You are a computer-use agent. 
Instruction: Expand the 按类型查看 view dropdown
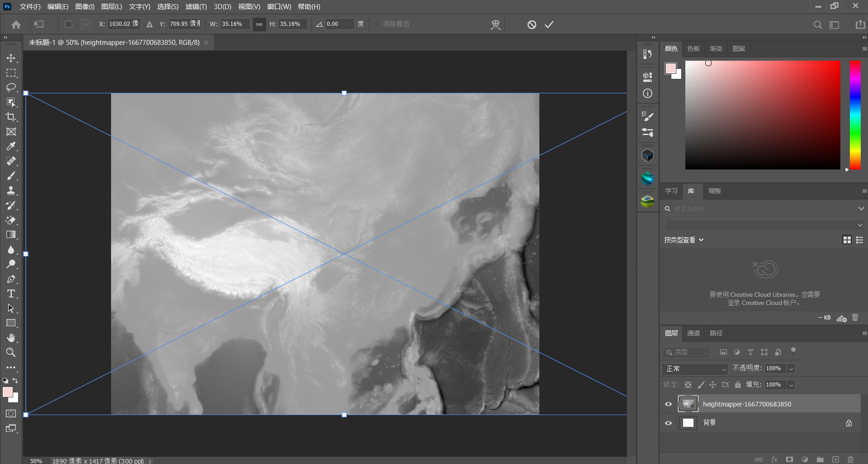click(684, 240)
